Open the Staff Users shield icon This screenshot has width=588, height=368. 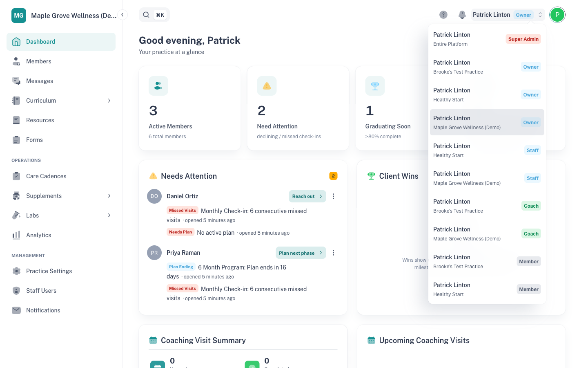click(16, 291)
